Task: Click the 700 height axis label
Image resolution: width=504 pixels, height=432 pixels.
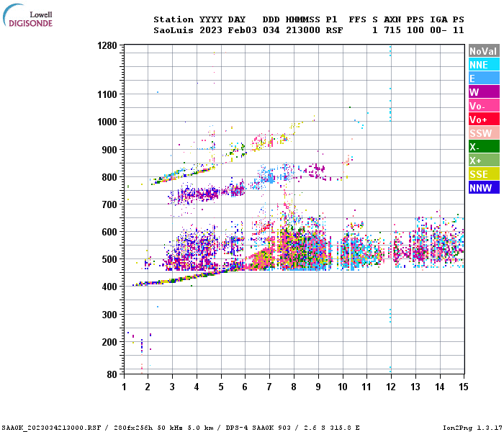Action: (x=109, y=204)
